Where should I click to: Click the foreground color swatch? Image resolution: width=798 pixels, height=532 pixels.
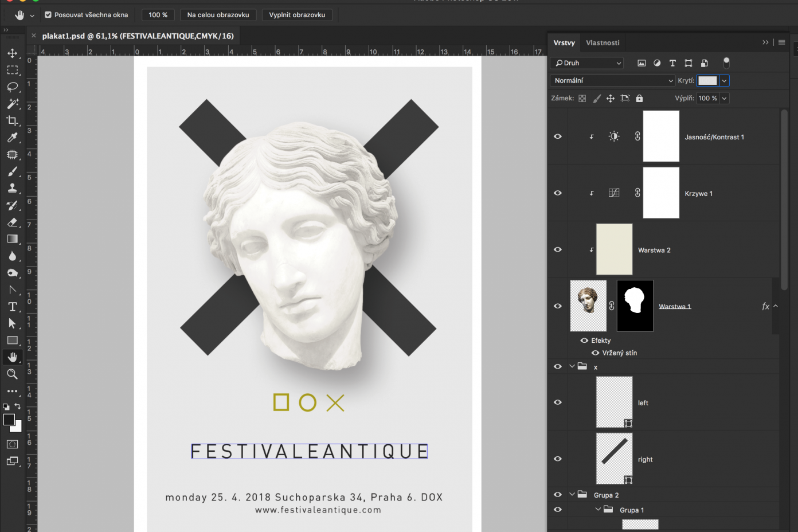point(9,420)
